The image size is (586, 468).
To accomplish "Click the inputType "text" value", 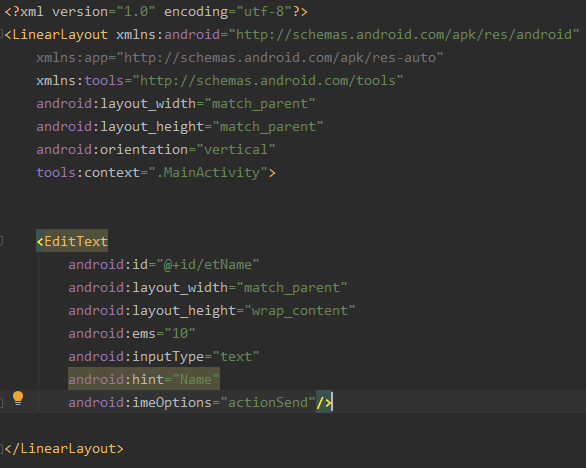I will click(x=235, y=357).
